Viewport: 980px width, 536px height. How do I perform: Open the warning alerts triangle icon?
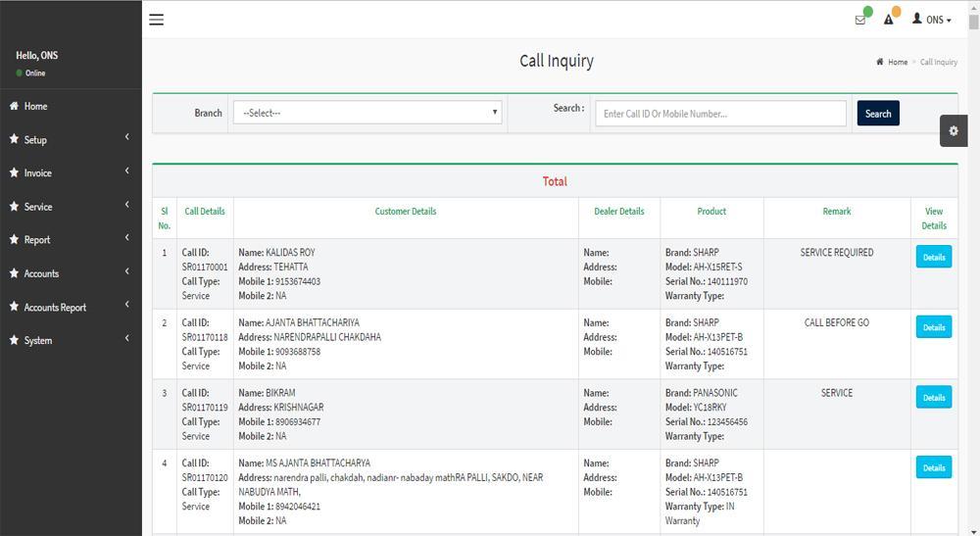pyautogui.click(x=888, y=20)
